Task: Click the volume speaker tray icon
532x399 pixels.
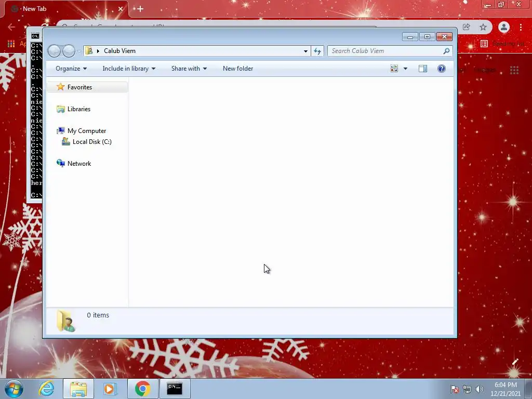Action: point(479,389)
